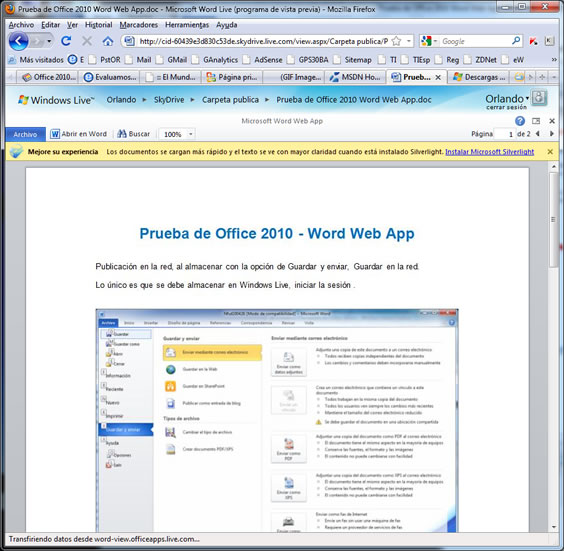This screenshot has height=551, width=564.
Task: Open Word Web App help icon
Action: [x=520, y=121]
